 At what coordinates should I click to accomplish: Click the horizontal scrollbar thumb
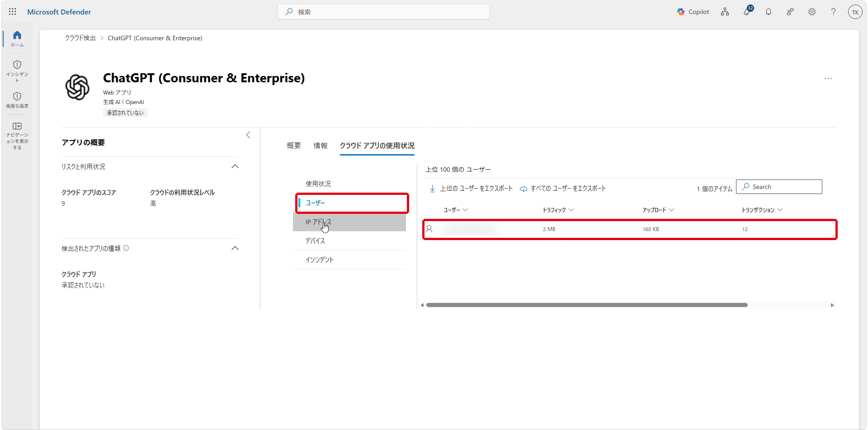[587, 305]
